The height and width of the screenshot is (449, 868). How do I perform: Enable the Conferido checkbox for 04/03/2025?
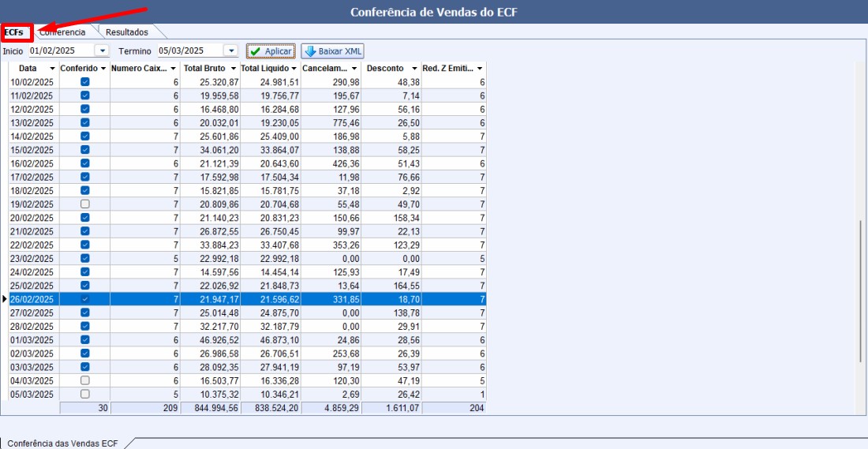84,380
